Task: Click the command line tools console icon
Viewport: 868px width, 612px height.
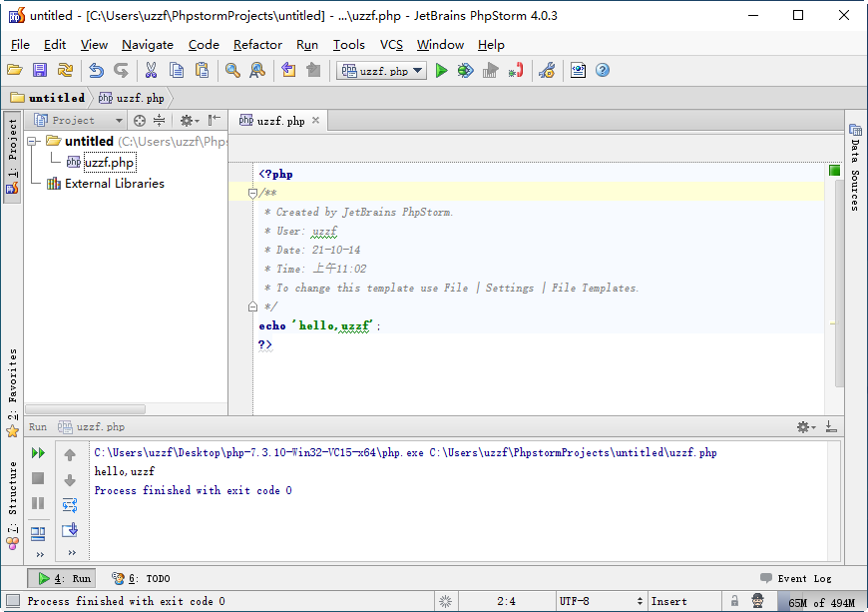Action: click(578, 70)
